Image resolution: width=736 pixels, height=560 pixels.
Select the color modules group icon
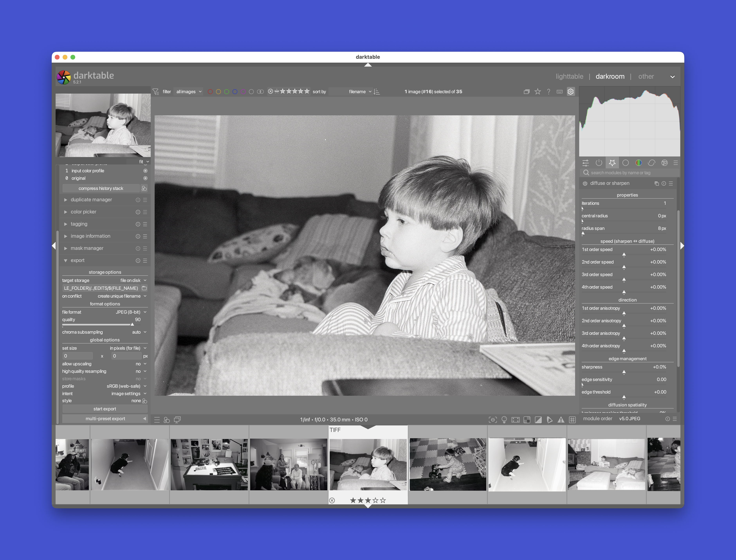[x=639, y=163]
